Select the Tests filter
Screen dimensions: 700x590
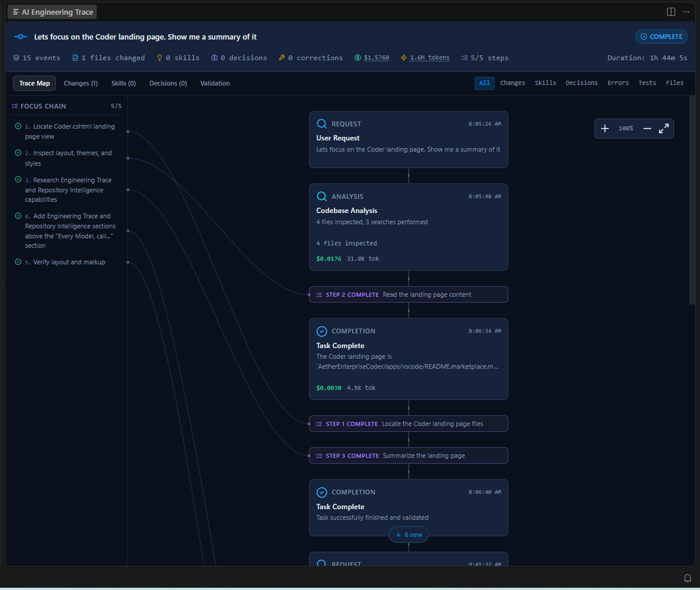(647, 83)
